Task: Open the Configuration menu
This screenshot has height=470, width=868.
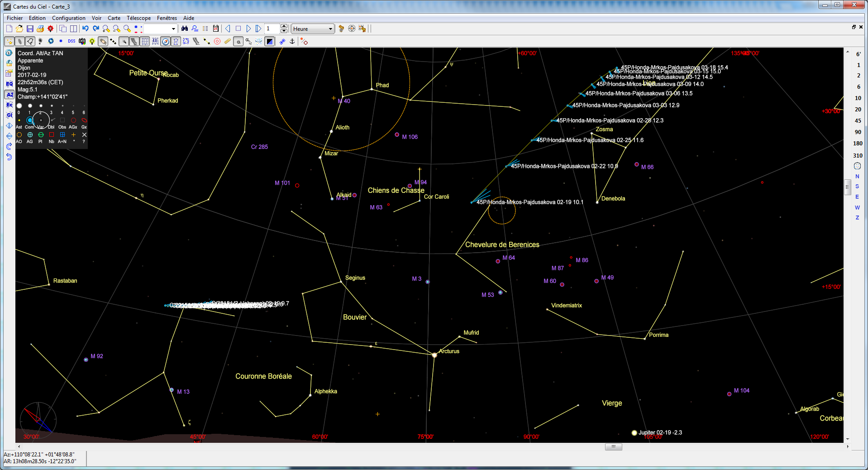Action: coord(68,18)
